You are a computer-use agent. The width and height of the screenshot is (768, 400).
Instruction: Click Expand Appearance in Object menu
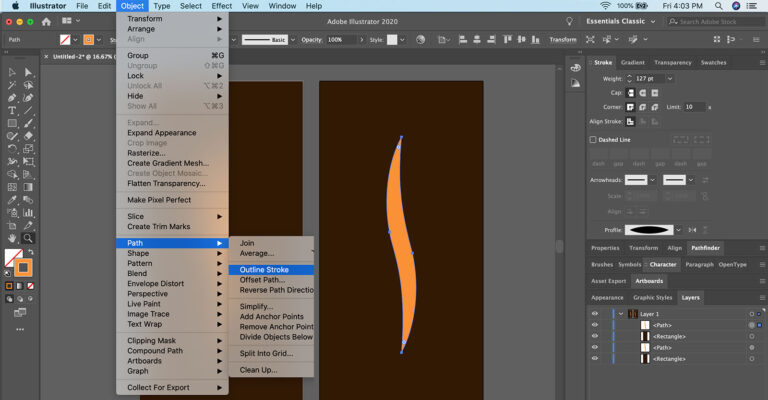click(172, 133)
